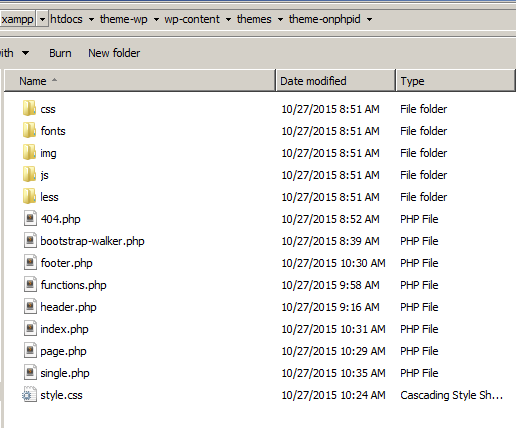
Task: Select the js folder icon
Action: pos(29,174)
